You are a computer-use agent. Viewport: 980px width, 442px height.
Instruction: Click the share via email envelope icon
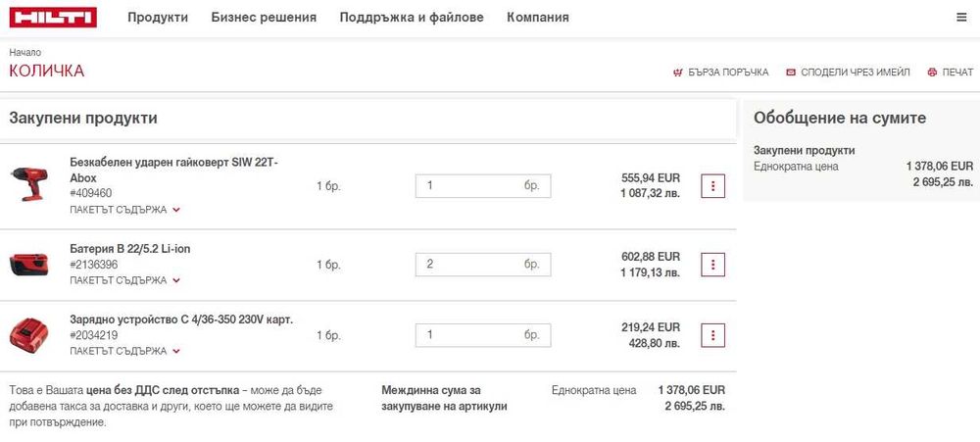(791, 73)
